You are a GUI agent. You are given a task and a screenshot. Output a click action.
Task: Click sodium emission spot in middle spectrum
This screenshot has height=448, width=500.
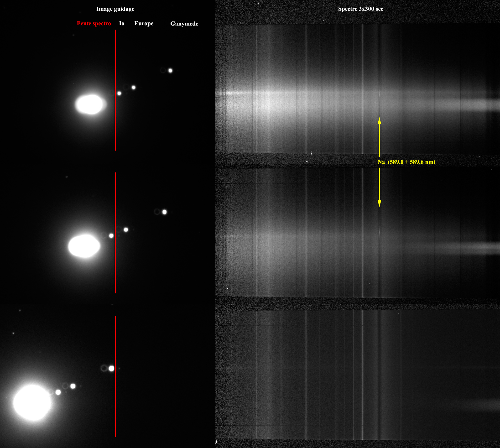[379, 232]
